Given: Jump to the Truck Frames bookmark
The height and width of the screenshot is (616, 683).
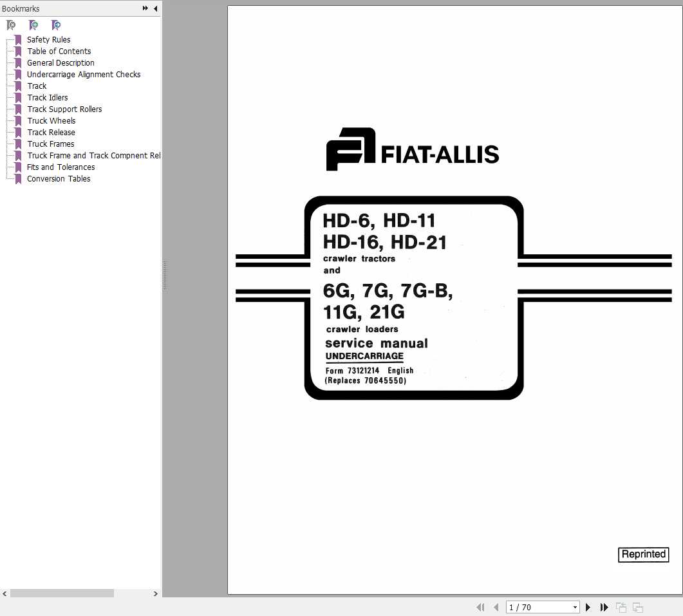Looking at the screenshot, I should point(50,144).
